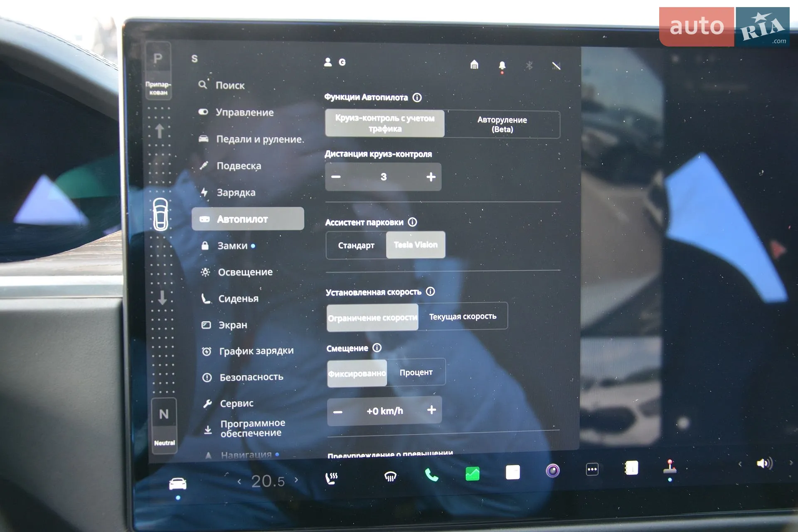The image size is (798, 532).
Task: Open the Экран display section
Action: (224, 325)
